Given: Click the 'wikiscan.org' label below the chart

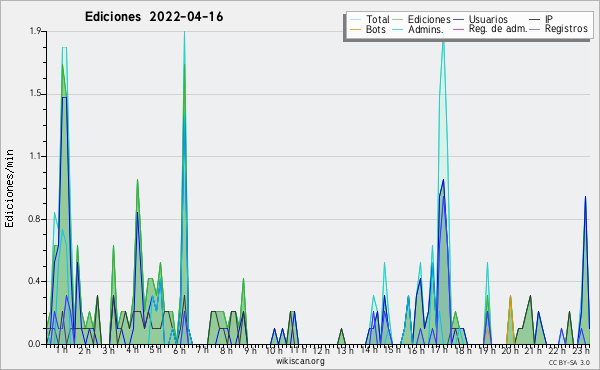Looking at the screenshot, I should 300,361.
